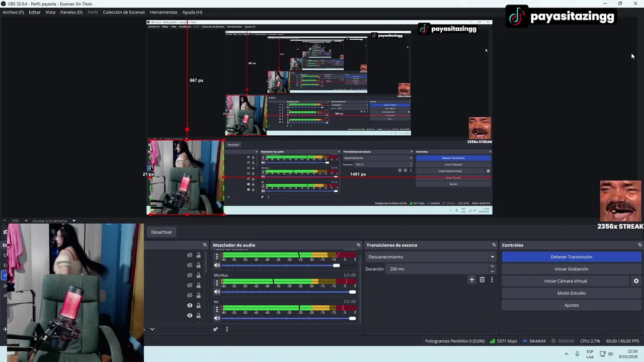Hide the bottommost visible source via eye
The height and width of the screenshot is (362, 644).
tap(190, 316)
